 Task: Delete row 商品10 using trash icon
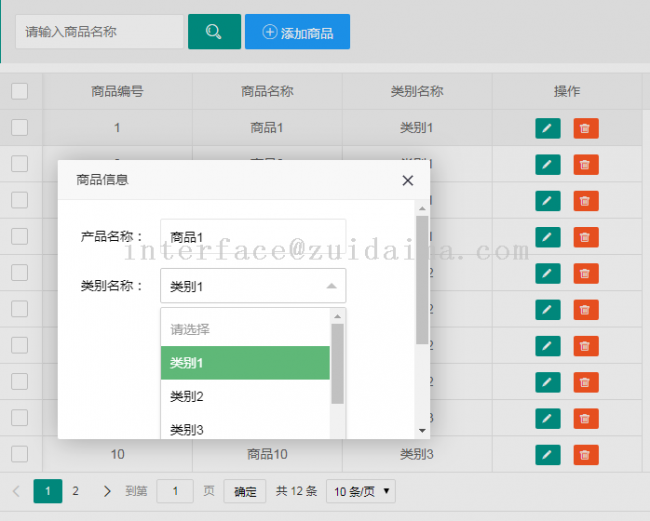tap(585, 455)
